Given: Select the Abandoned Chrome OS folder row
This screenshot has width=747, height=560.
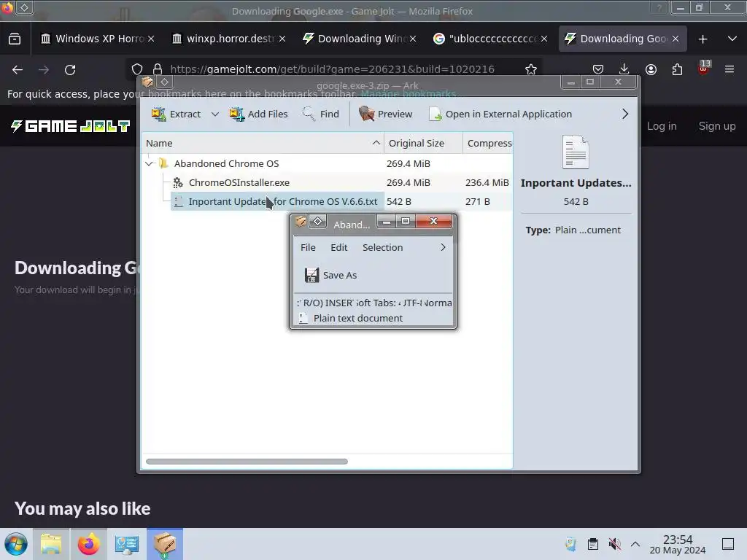Looking at the screenshot, I should tap(327, 164).
